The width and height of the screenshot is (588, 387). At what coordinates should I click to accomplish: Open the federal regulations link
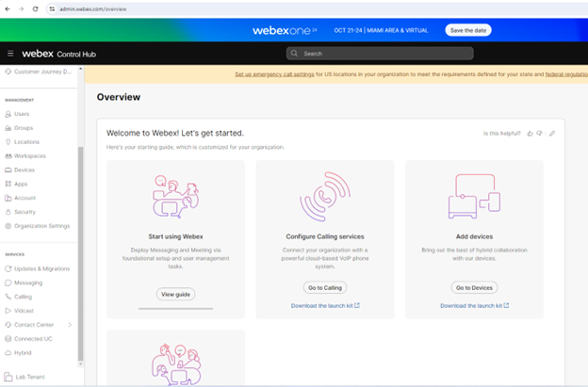point(566,74)
